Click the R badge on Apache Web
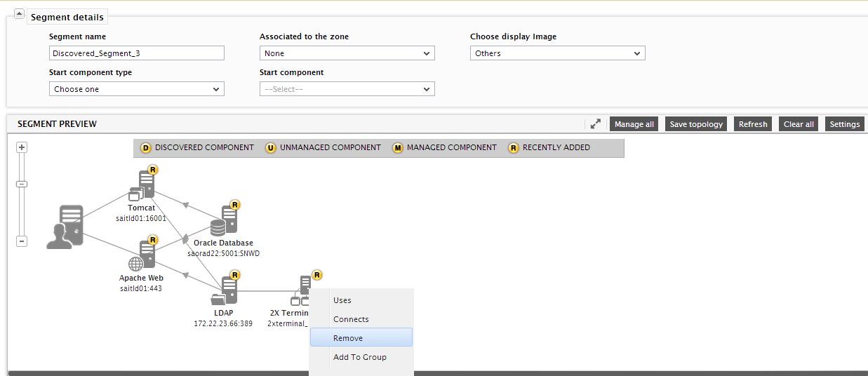The image size is (868, 376). pyautogui.click(x=153, y=240)
